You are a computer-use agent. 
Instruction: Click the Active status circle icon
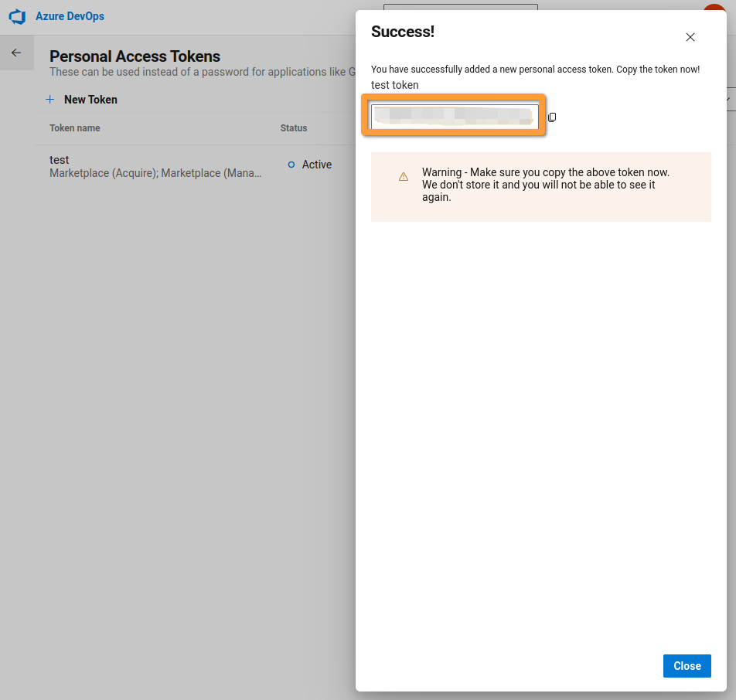[291, 165]
